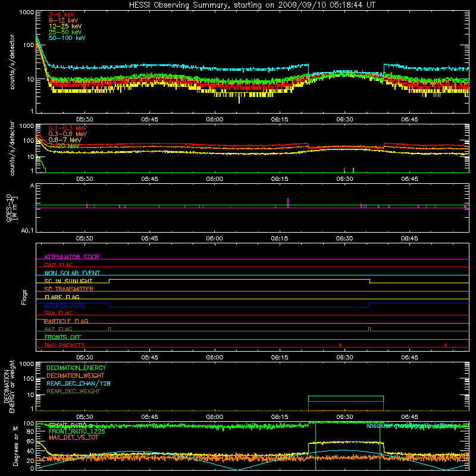The image size is (476, 476).
Task: Click the 12-25 keV legend entry
Action: coord(65,26)
